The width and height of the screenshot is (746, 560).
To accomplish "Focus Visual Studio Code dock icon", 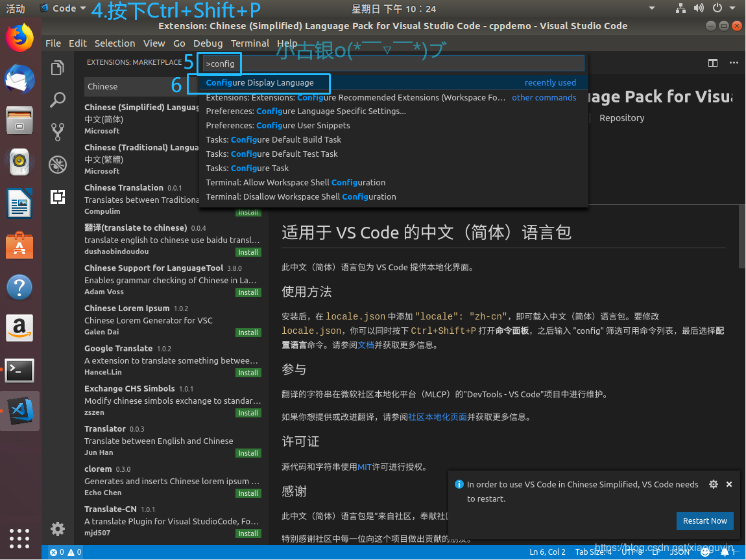I will (21, 411).
